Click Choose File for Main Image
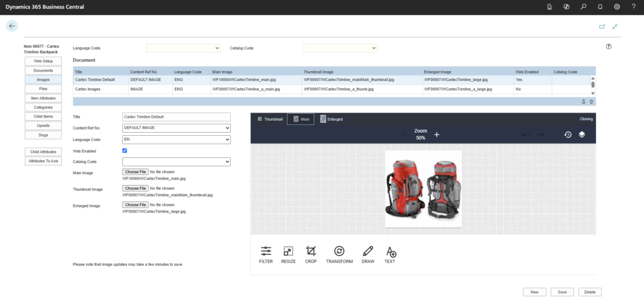Image resolution: width=644 pixels, height=305 pixels. click(x=135, y=172)
